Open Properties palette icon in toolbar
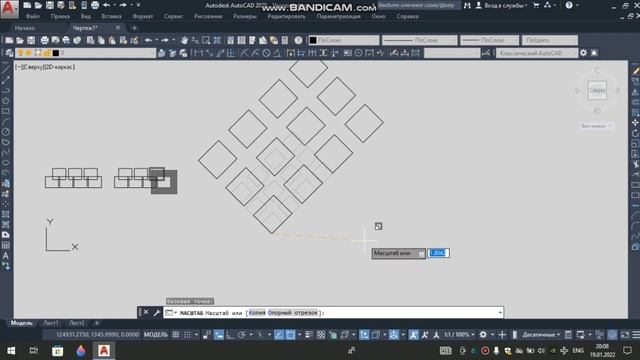The width and height of the screenshot is (640, 360). (231, 40)
